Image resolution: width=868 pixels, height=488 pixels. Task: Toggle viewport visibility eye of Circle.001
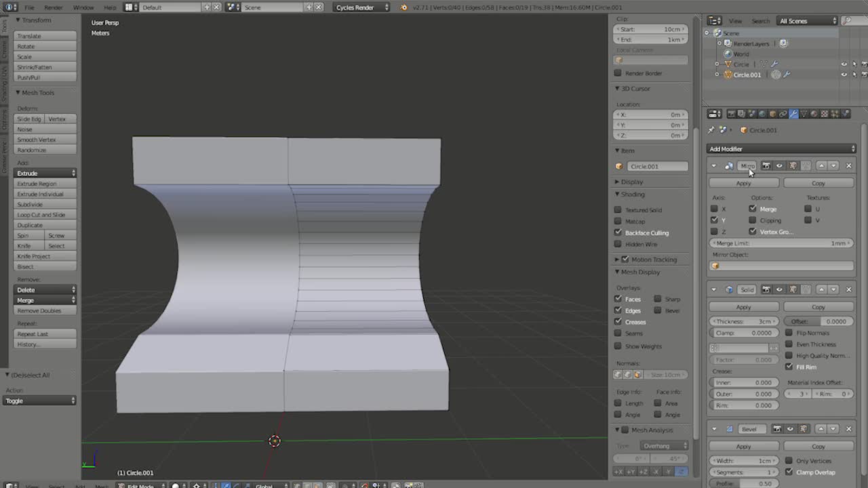coord(844,75)
